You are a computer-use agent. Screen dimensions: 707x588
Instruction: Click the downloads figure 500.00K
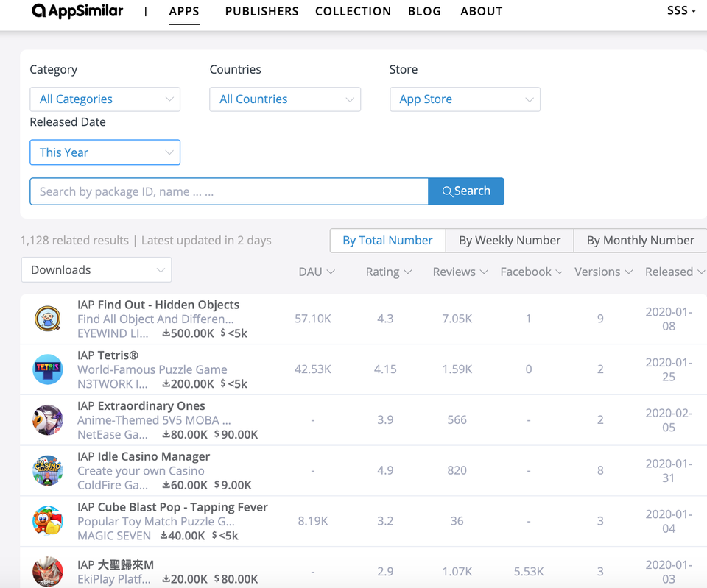(189, 333)
